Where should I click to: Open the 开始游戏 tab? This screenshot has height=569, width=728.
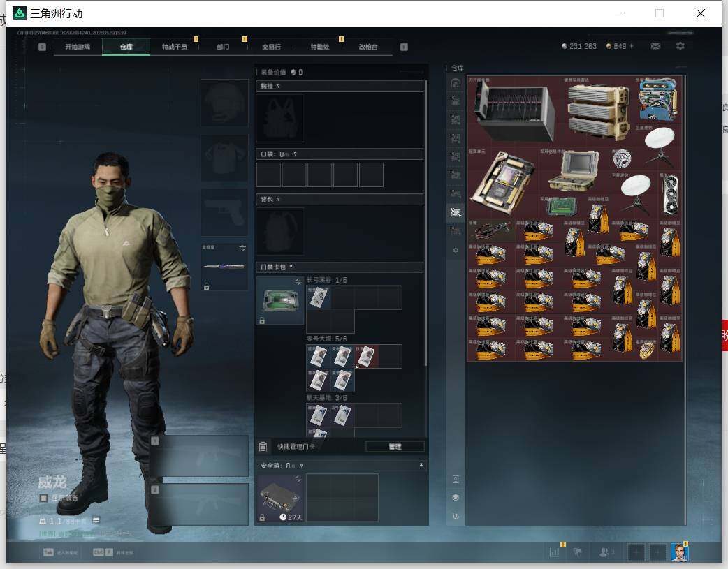pyautogui.click(x=78, y=47)
